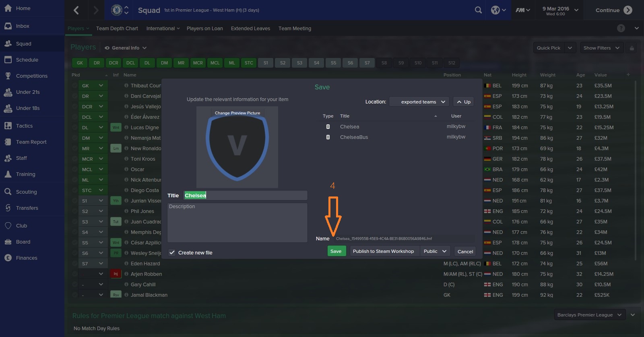Toggle the Create new file checkbox
The image size is (644, 337).
[x=172, y=252]
